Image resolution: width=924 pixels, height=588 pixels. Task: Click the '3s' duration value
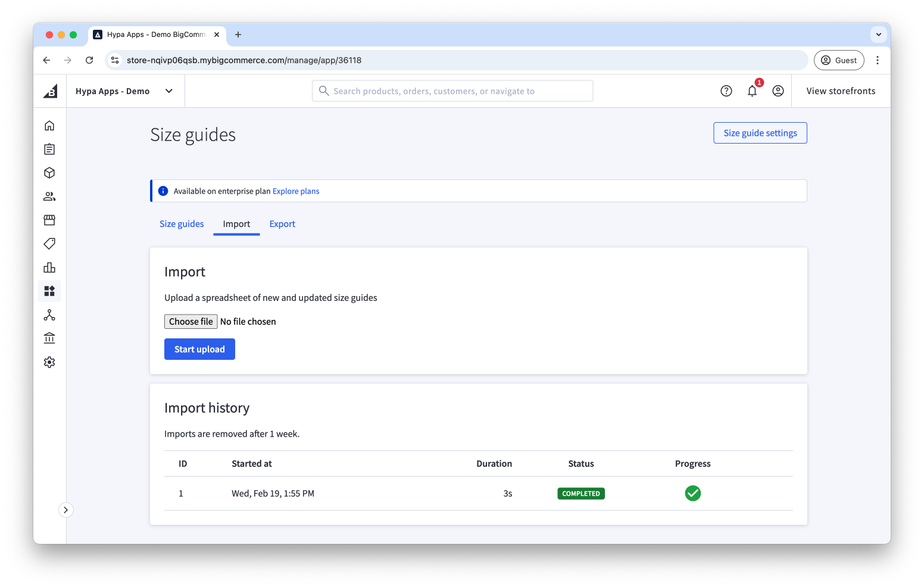508,493
